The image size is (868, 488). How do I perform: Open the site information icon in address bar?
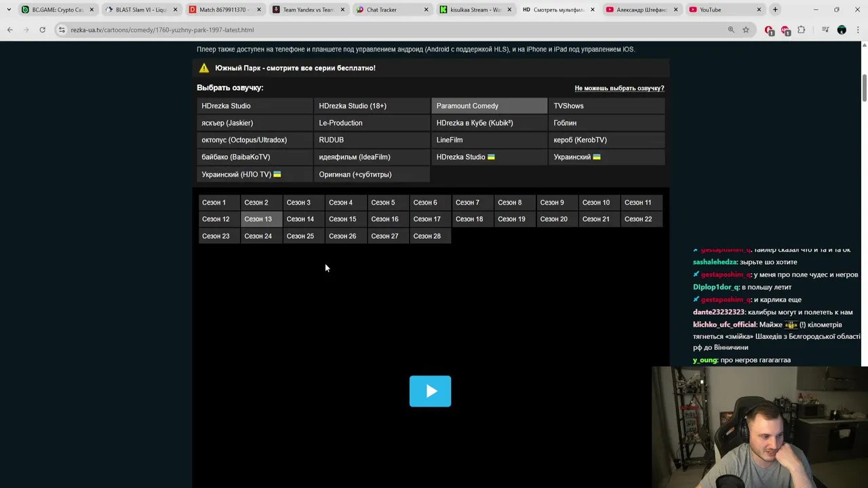62,30
